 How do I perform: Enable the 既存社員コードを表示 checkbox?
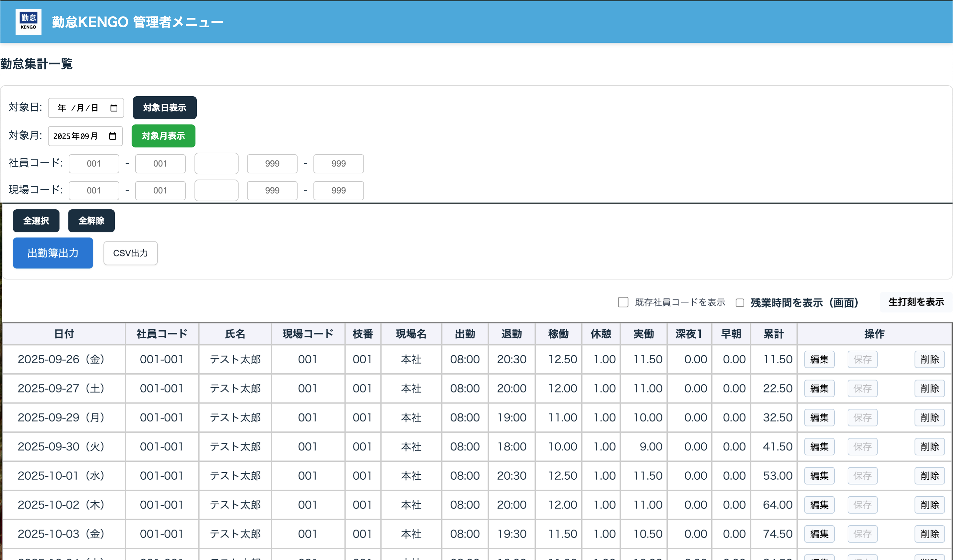point(623,302)
